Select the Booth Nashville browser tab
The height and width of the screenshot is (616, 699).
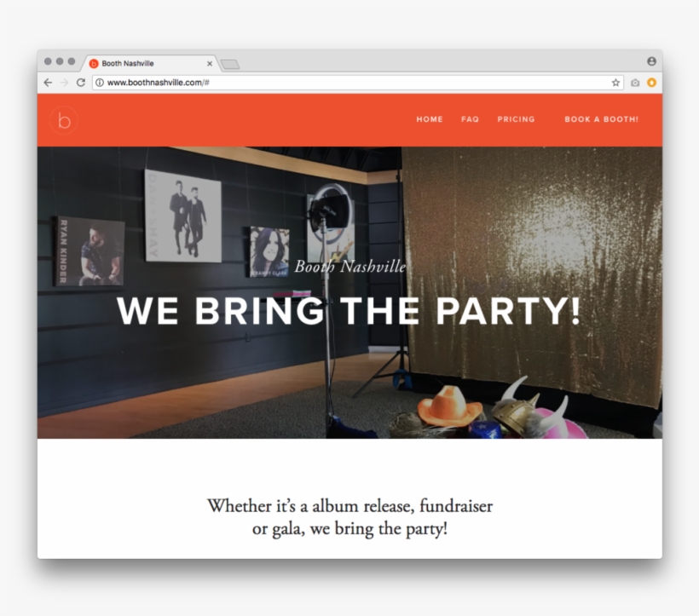point(149,63)
